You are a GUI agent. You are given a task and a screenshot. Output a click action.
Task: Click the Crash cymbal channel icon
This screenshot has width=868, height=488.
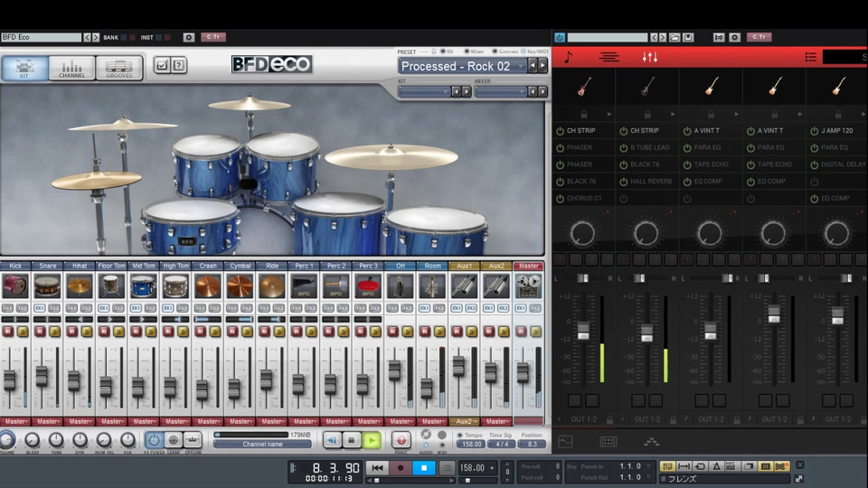(208, 286)
